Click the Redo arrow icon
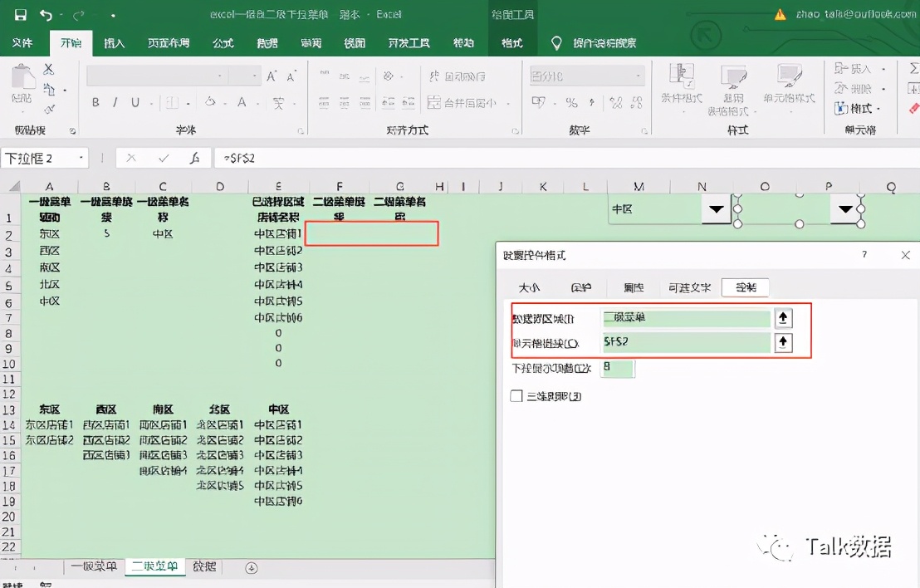This screenshot has width=920, height=588. coord(79,15)
